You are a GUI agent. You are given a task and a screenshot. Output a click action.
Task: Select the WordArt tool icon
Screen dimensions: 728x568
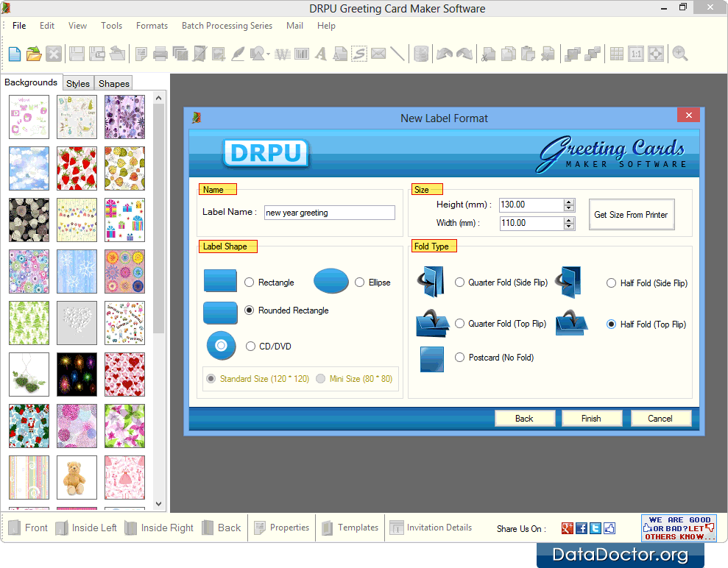pyautogui.click(x=282, y=54)
